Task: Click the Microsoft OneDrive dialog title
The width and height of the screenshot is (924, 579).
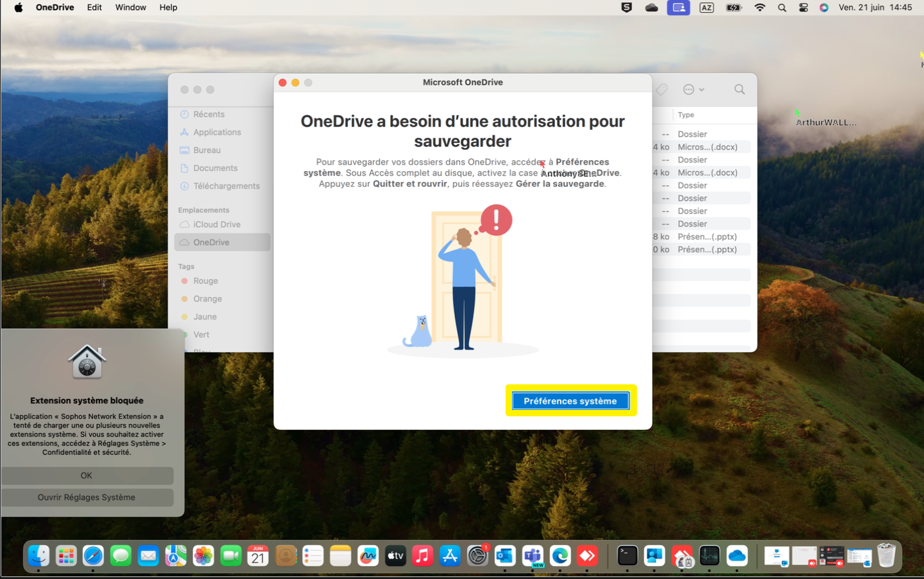Action: pyautogui.click(x=463, y=82)
